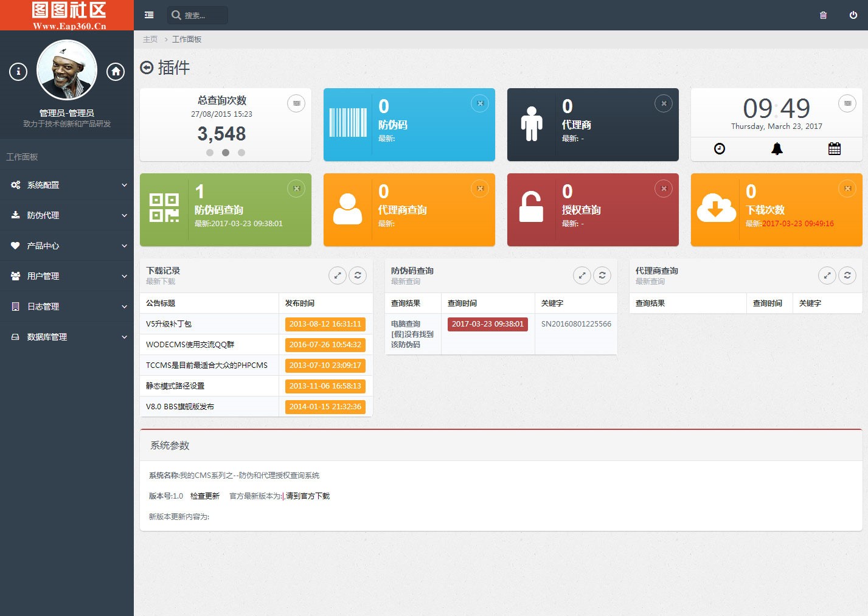Open the 日志管理 menu item
Image resolution: width=868 pixels, height=616 pixels.
[x=67, y=306]
